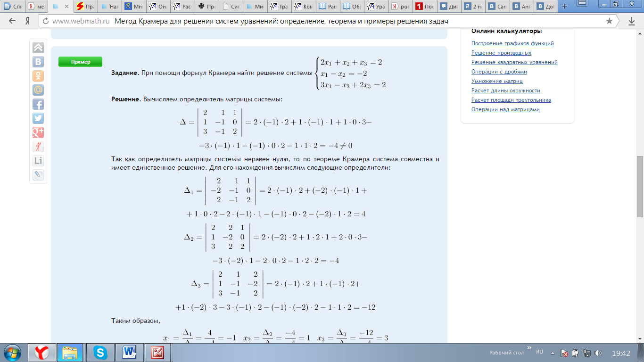Image resolution: width=644 pixels, height=362 pixels.
Task: Switch to the 'Диа' tab
Action: pyautogui.click(x=449, y=7)
